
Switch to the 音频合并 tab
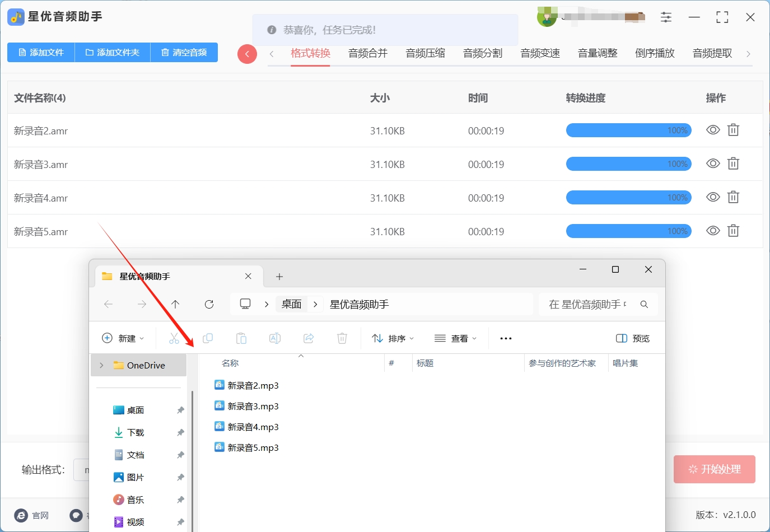368,53
